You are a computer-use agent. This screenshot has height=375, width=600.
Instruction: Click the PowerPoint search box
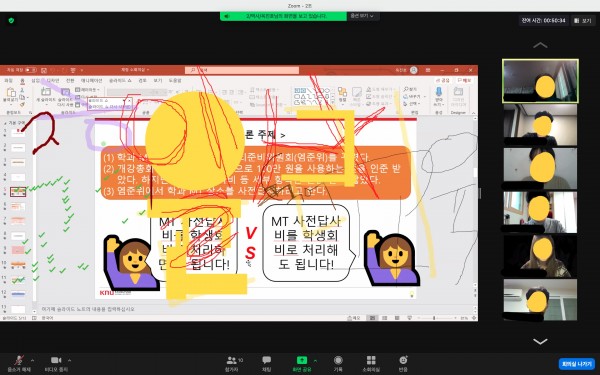pyautogui.click(x=242, y=70)
